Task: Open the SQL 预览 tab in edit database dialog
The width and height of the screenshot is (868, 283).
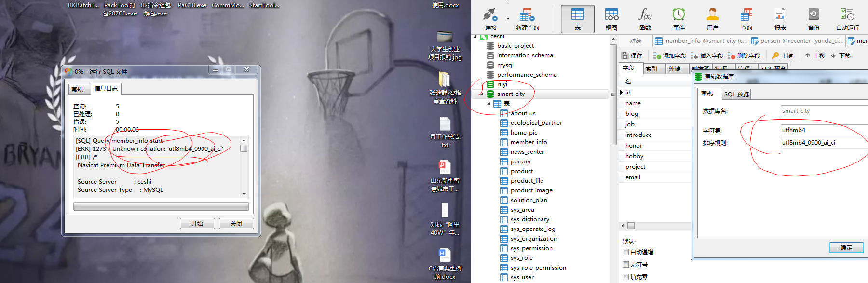Action: tap(736, 94)
